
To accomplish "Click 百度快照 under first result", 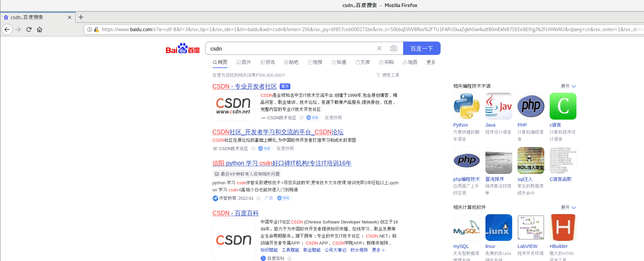I will click(x=333, y=118).
